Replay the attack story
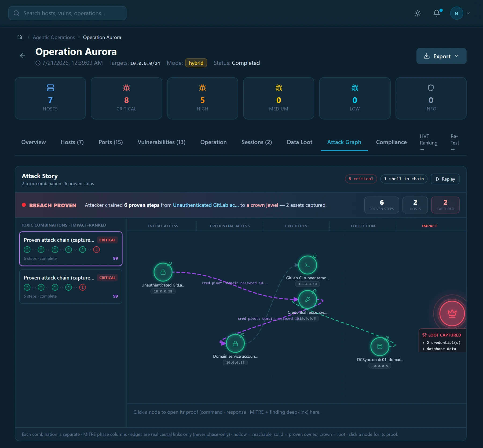 click(x=445, y=179)
